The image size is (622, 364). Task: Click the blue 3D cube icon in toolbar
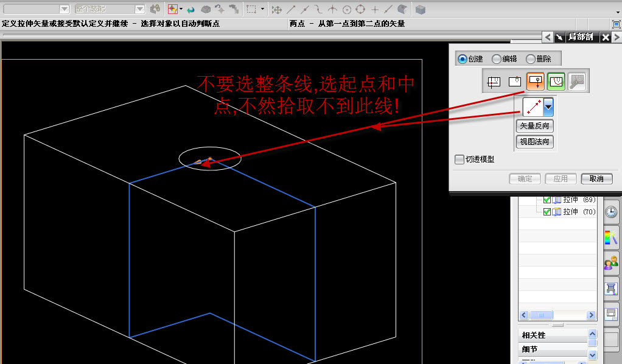(x=421, y=9)
